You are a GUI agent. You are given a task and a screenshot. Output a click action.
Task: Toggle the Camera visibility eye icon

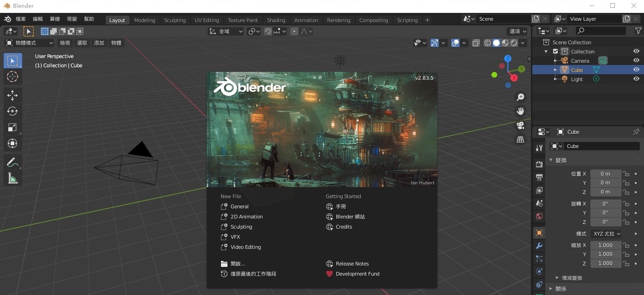point(636,60)
